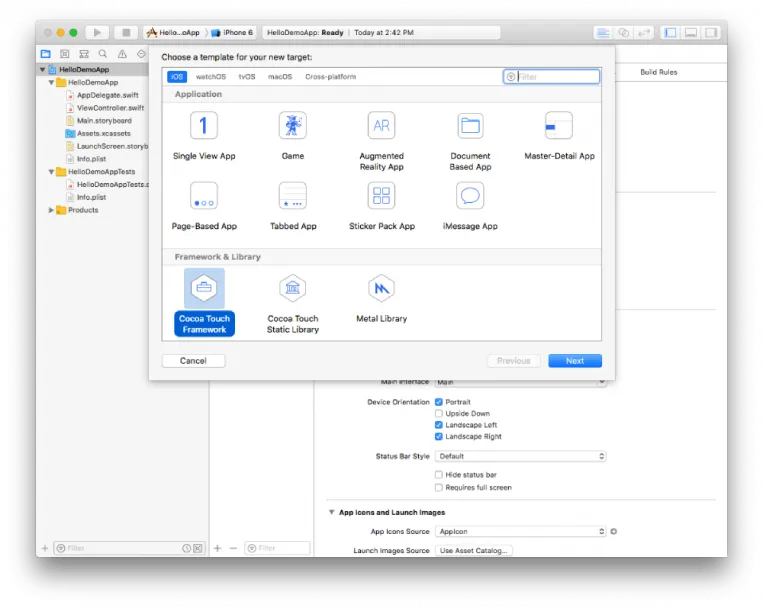This screenshot has width=763, height=608.
Task: Collapse App Icons and Launch Images section
Action: point(331,513)
